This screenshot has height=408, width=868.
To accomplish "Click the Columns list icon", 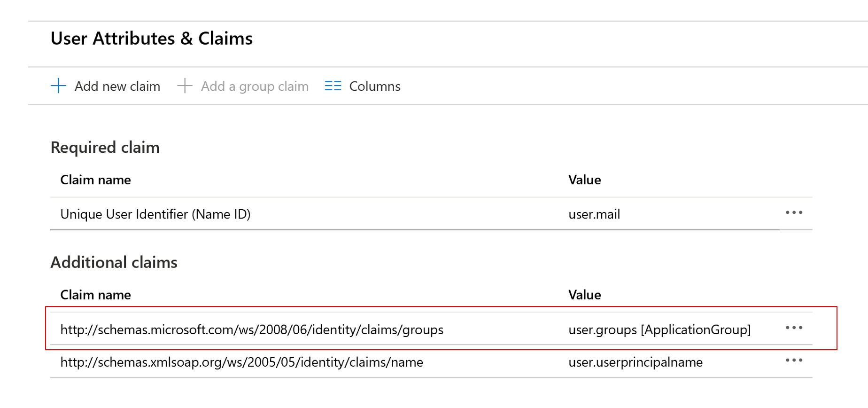I will tap(333, 86).
